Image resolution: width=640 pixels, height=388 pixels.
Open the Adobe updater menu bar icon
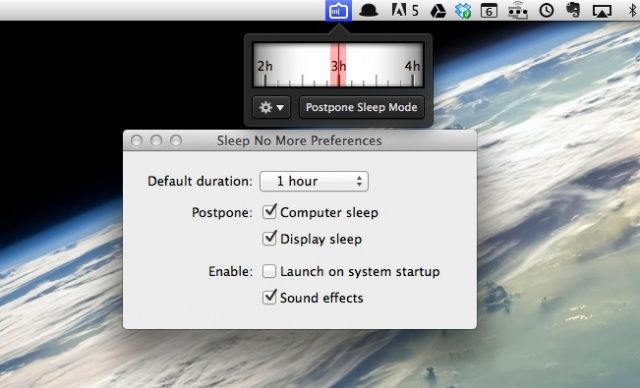click(405, 10)
